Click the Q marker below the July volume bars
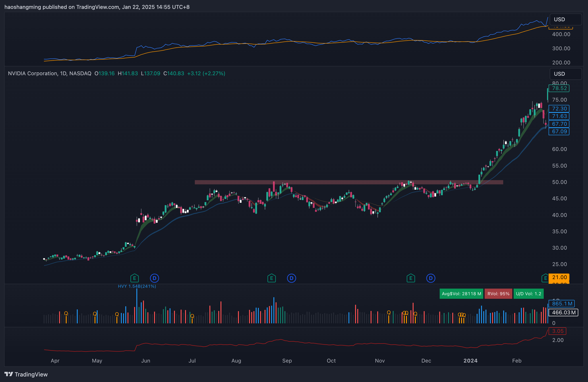588x382 pixels. point(192,316)
